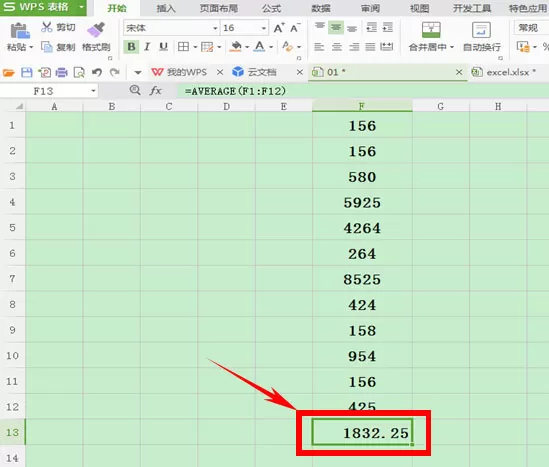
Task: Toggle Bold formatting
Action: pyautogui.click(x=131, y=47)
